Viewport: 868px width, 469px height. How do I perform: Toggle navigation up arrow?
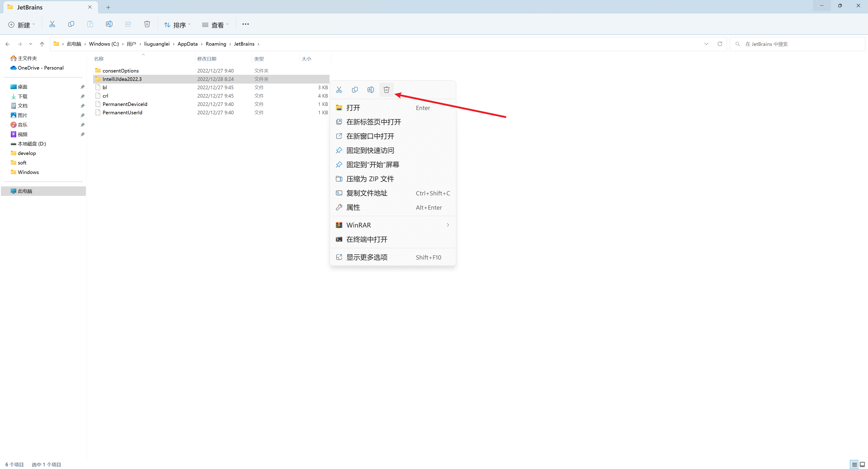coord(42,43)
